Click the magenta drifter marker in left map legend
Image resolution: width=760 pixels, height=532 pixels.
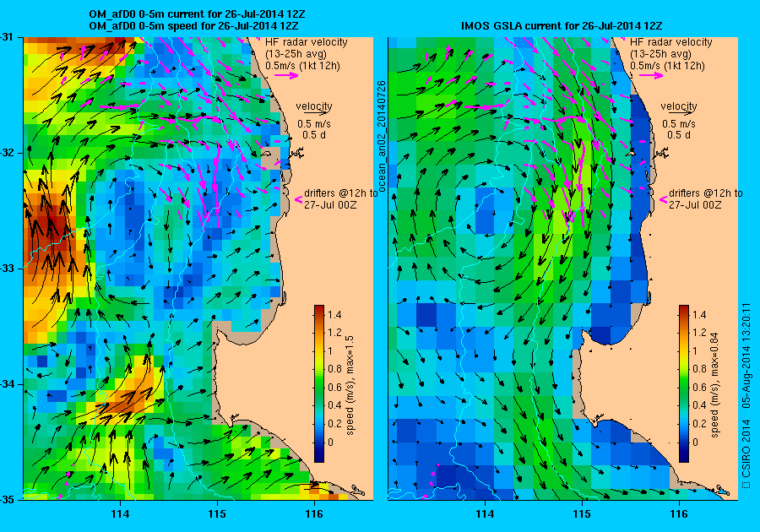coord(299,199)
